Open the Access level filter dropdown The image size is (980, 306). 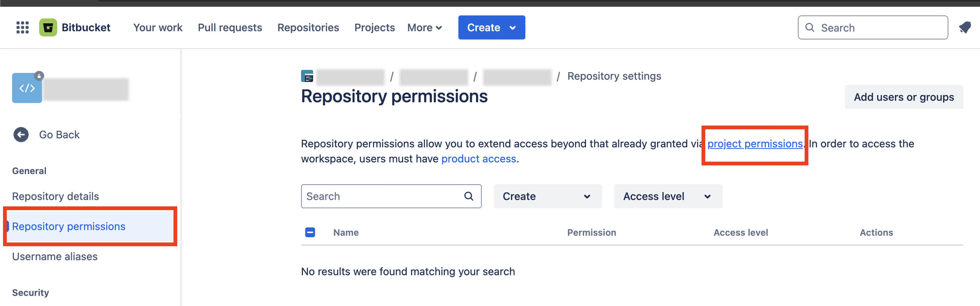tap(668, 196)
